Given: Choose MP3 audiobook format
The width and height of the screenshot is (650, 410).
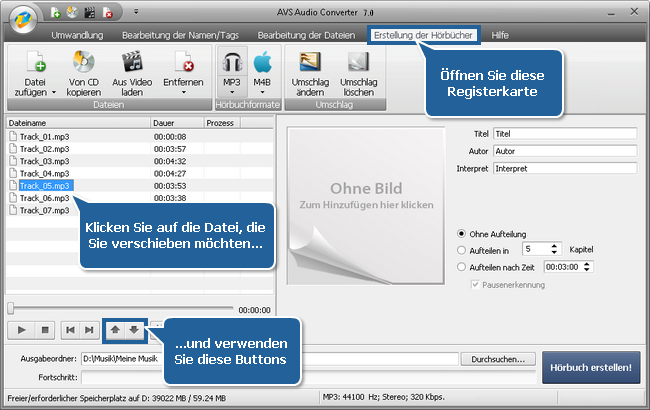Looking at the screenshot, I should [232, 62].
